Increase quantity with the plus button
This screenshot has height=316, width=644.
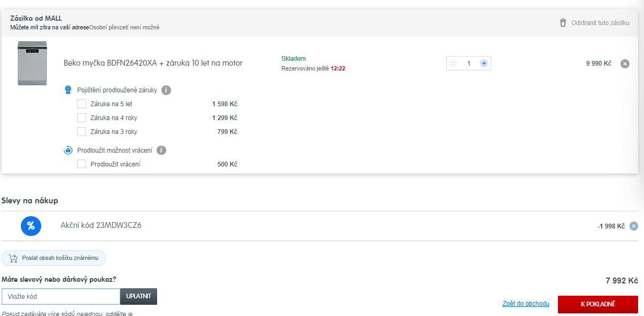[x=484, y=63]
